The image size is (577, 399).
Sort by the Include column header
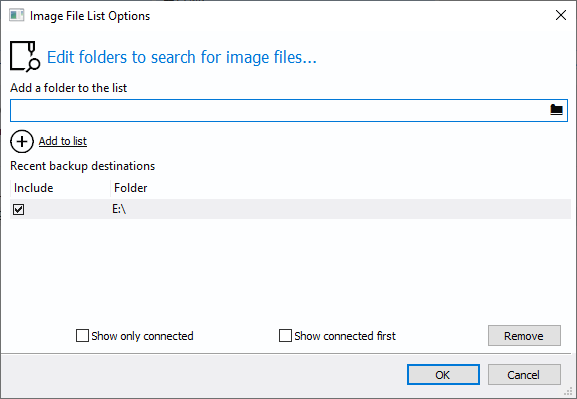(x=60, y=188)
